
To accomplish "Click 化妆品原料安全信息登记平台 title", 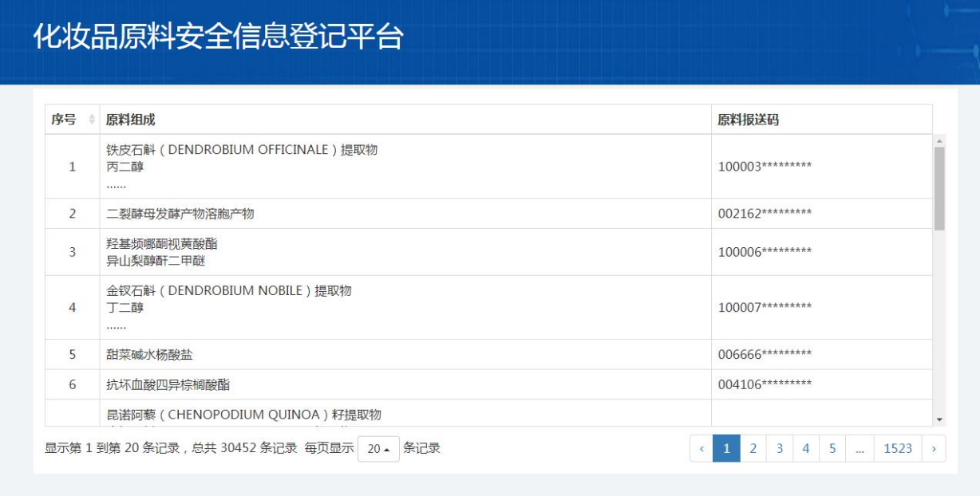I will (218, 37).
